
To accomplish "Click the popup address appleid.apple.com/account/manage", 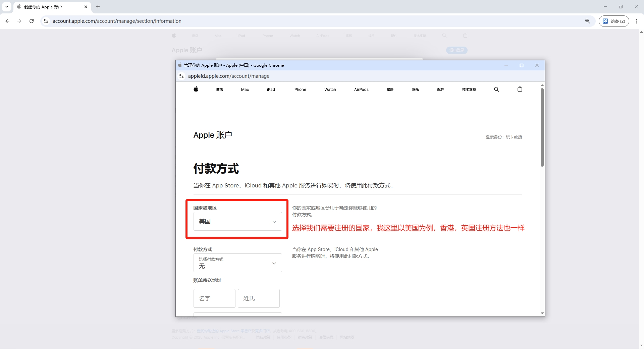I will coord(229,76).
